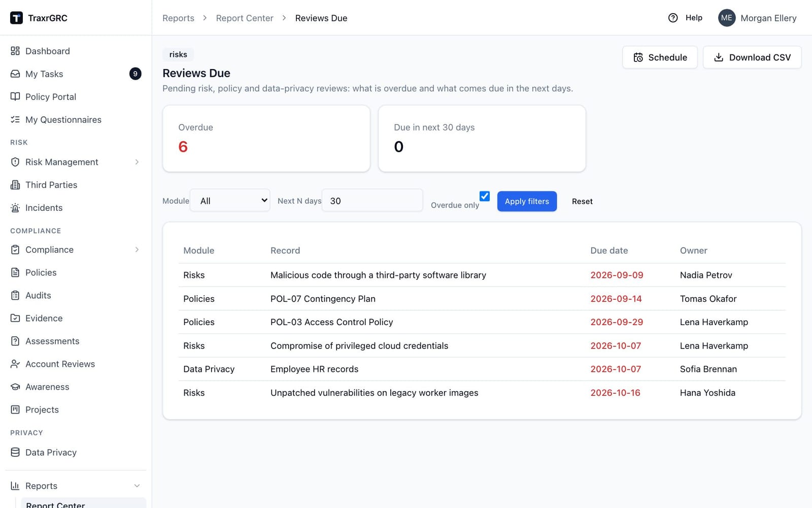Click the Data Privacy database icon
This screenshot has width=812, height=508.
(15, 452)
